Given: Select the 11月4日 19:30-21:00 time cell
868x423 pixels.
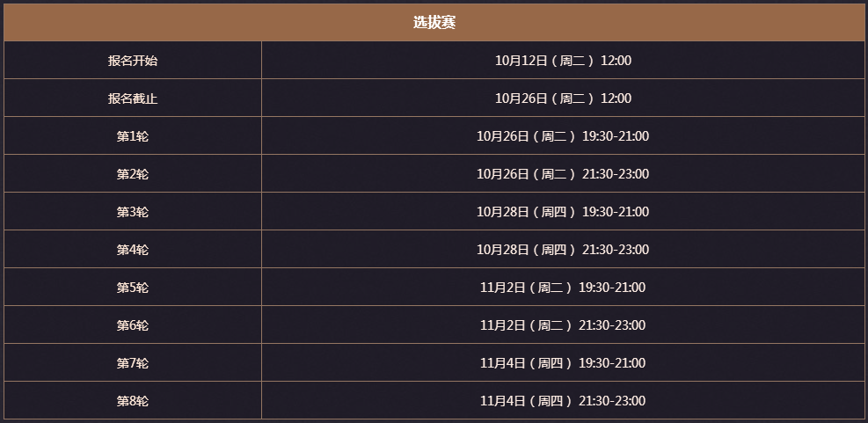Looking at the screenshot, I should tap(563, 362).
